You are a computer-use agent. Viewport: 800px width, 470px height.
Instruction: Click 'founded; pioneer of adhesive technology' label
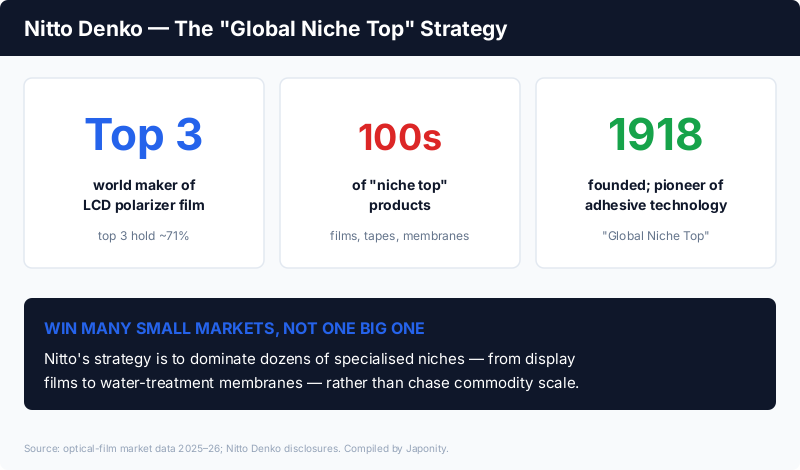coord(656,195)
